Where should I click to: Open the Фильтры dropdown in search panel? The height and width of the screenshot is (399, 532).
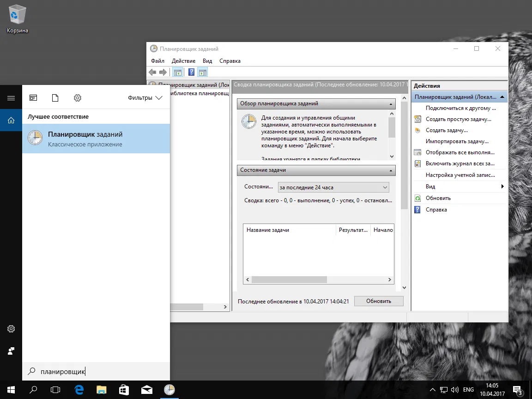point(145,98)
